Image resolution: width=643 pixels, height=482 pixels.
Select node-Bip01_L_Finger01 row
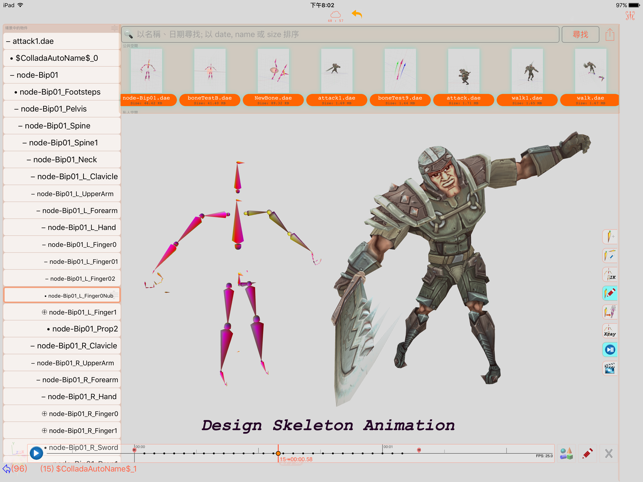coord(62,261)
